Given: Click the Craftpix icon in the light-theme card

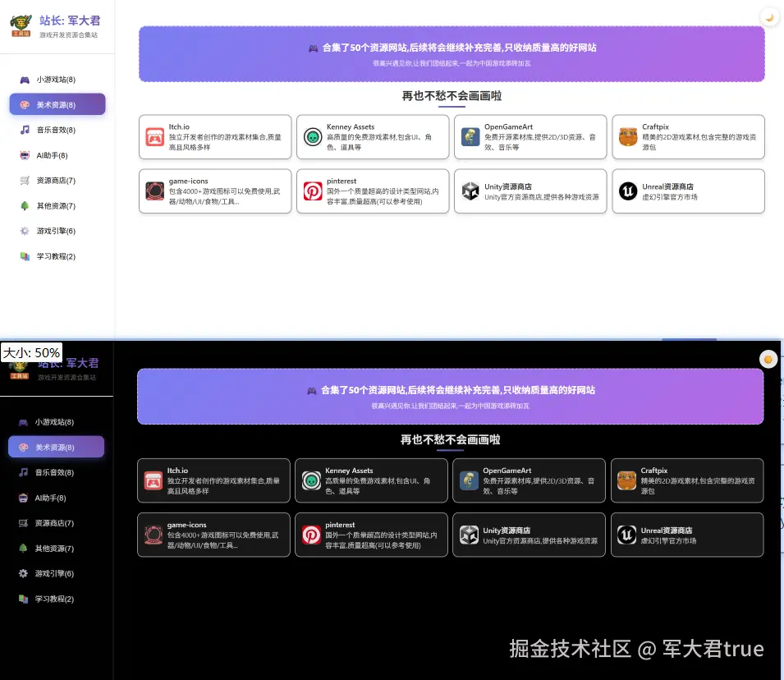Looking at the screenshot, I should coord(628,136).
